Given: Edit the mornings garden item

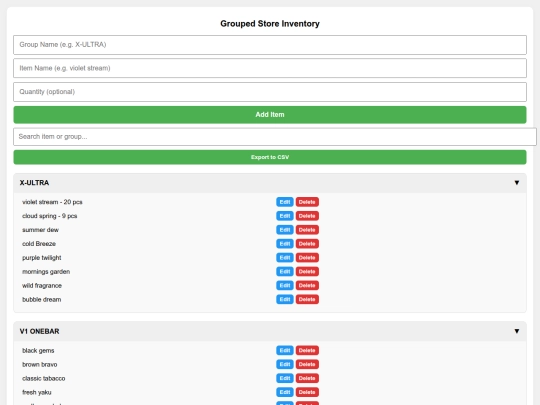Looking at the screenshot, I should pos(284,271).
